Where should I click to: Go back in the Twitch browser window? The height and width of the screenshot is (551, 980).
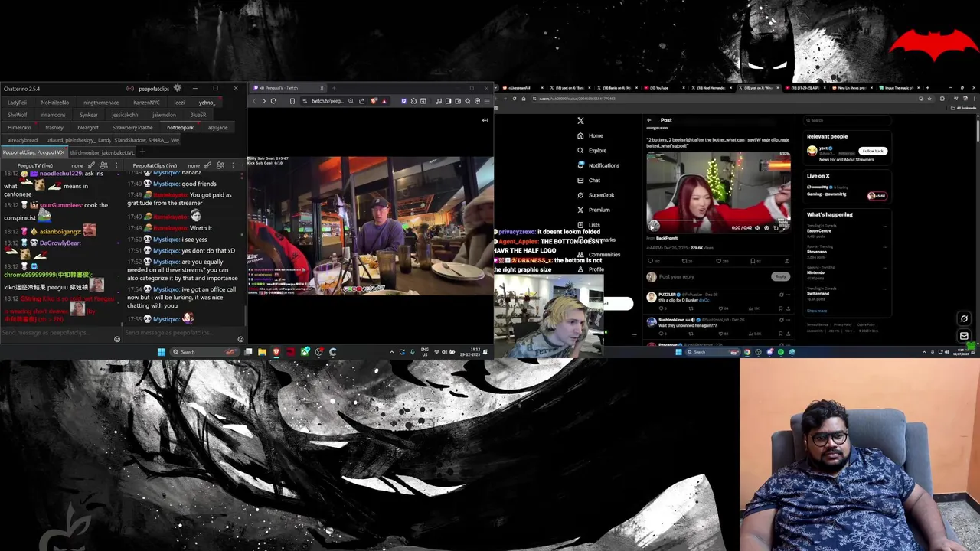point(255,101)
